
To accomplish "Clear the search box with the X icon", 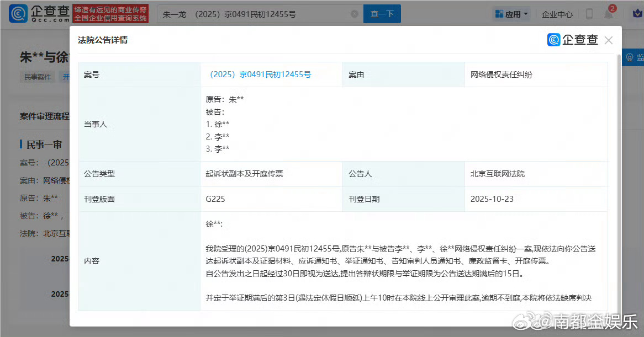I will click(355, 14).
